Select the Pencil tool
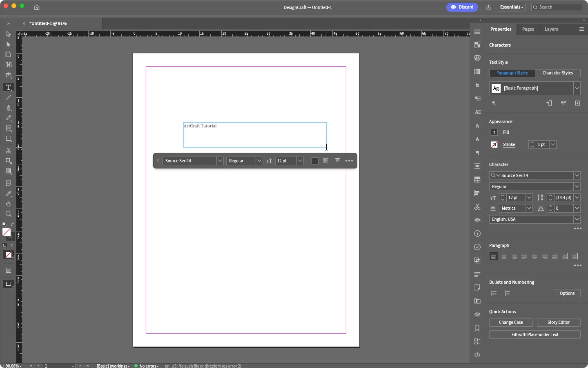 [x=9, y=118]
